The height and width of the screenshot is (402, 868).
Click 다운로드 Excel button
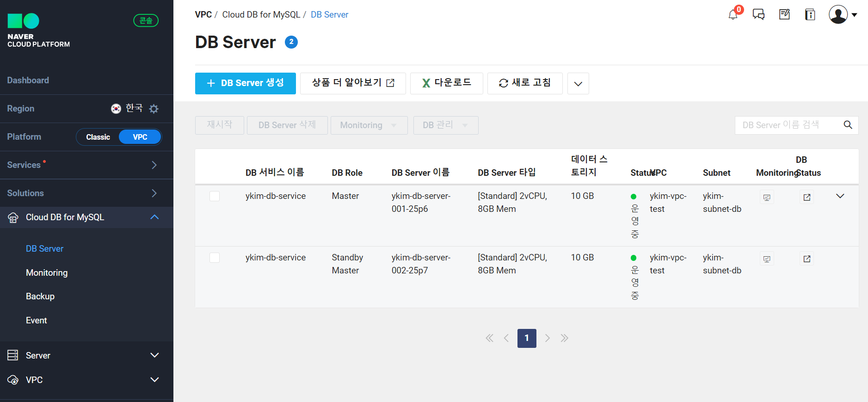click(447, 84)
